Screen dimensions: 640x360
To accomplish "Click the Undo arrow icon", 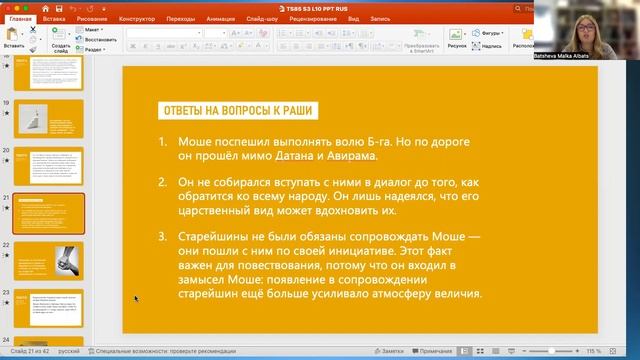I will pyautogui.click(x=73, y=9).
